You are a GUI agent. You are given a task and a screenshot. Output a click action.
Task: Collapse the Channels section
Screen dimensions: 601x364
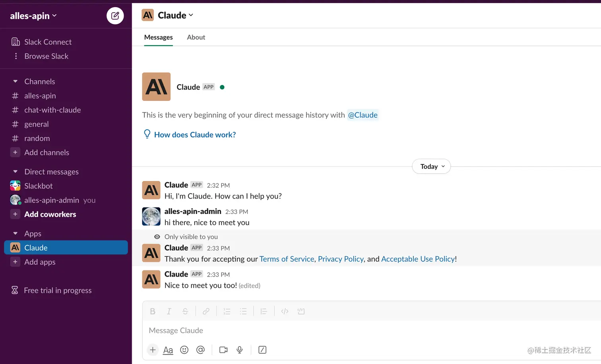[15, 81]
